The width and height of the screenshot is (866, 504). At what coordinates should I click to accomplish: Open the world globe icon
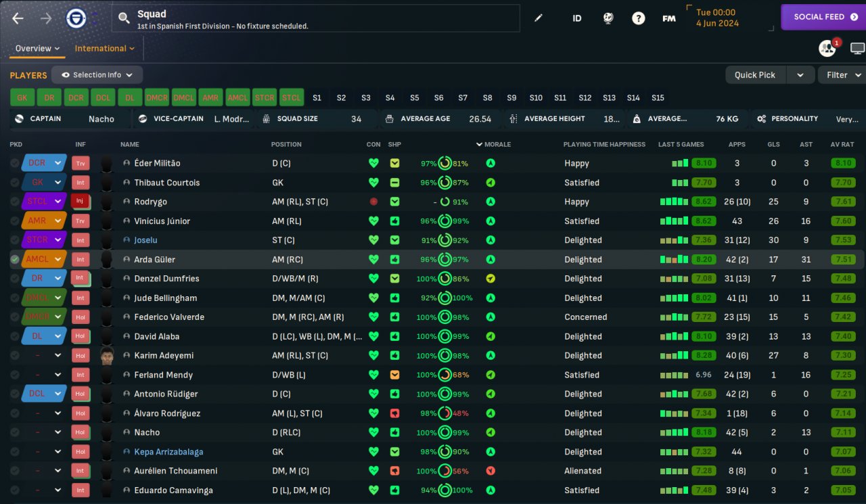point(608,18)
